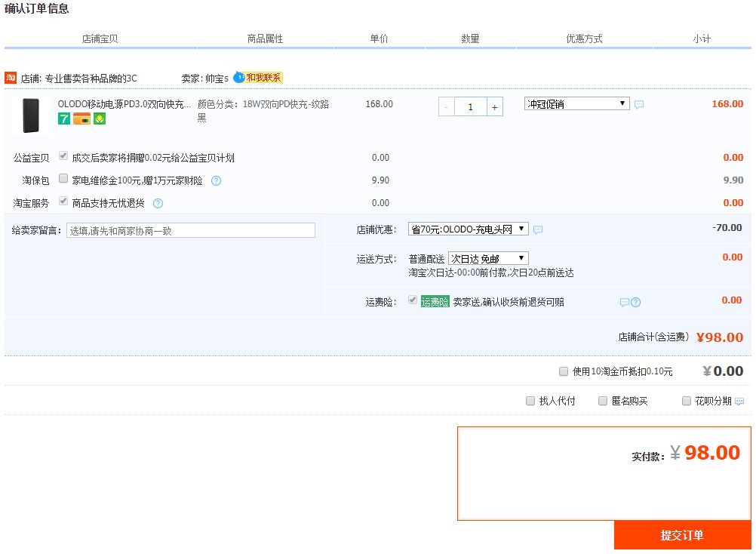
Task: Click the black power bank thumbnail
Action: point(31,115)
